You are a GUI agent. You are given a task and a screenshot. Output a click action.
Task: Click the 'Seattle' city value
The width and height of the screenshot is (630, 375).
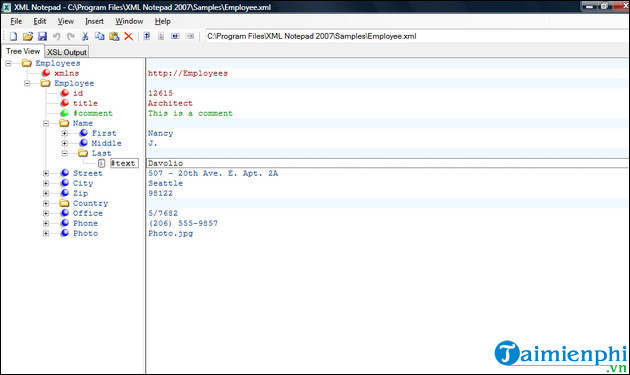point(165,183)
